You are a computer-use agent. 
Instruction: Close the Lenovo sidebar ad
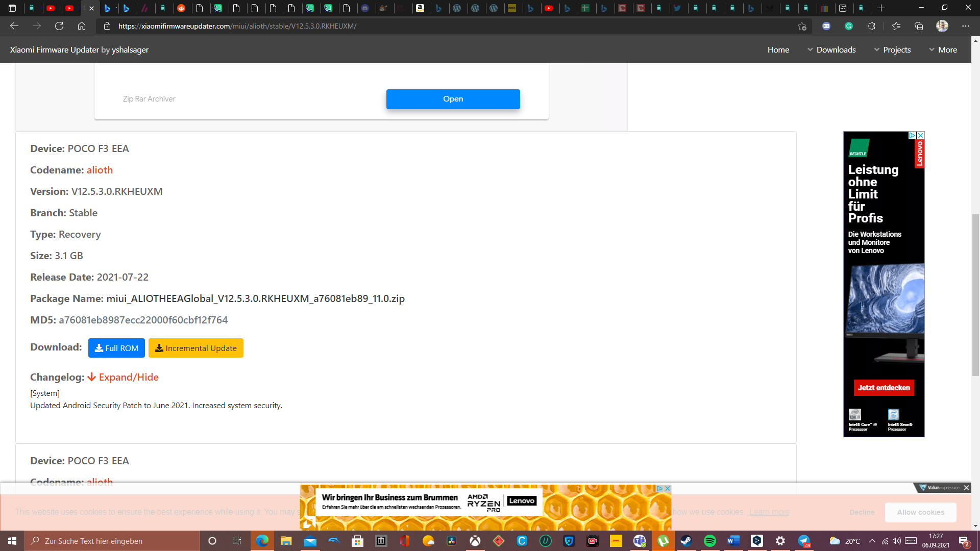pyautogui.click(x=920, y=135)
